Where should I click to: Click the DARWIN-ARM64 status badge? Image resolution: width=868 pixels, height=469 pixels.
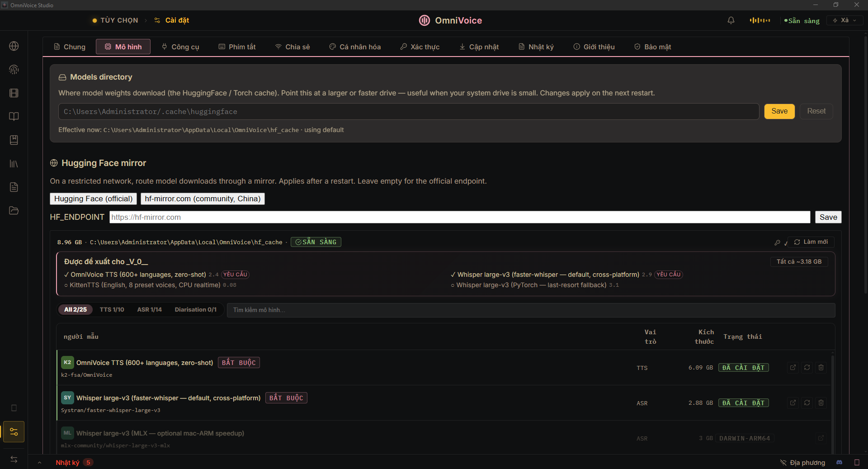pos(745,438)
